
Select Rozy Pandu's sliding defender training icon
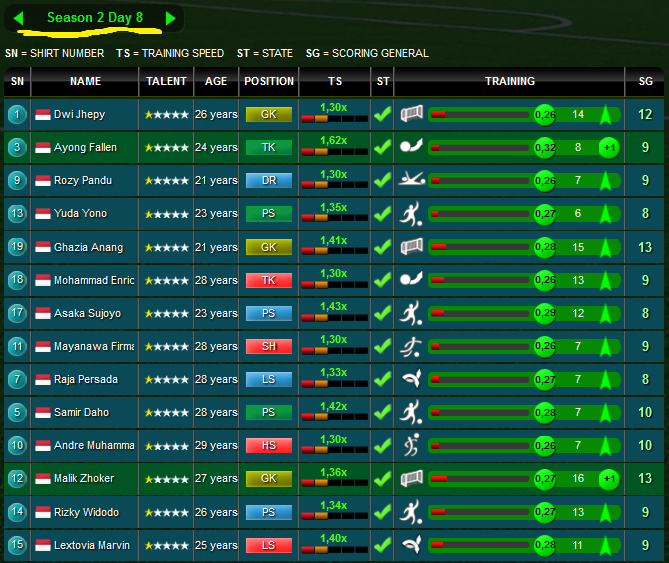click(411, 180)
